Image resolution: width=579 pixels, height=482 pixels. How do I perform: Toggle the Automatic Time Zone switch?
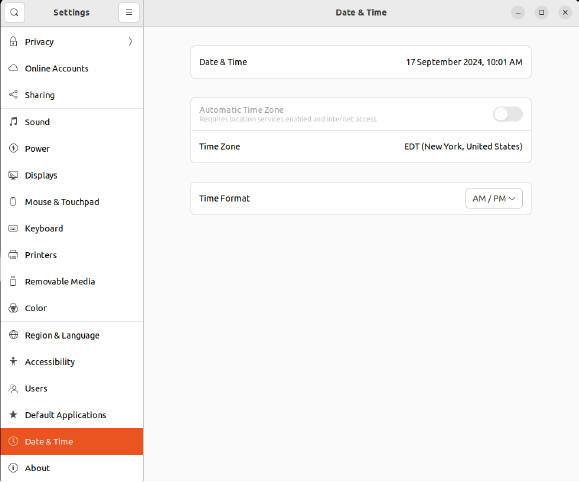(508, 114)
